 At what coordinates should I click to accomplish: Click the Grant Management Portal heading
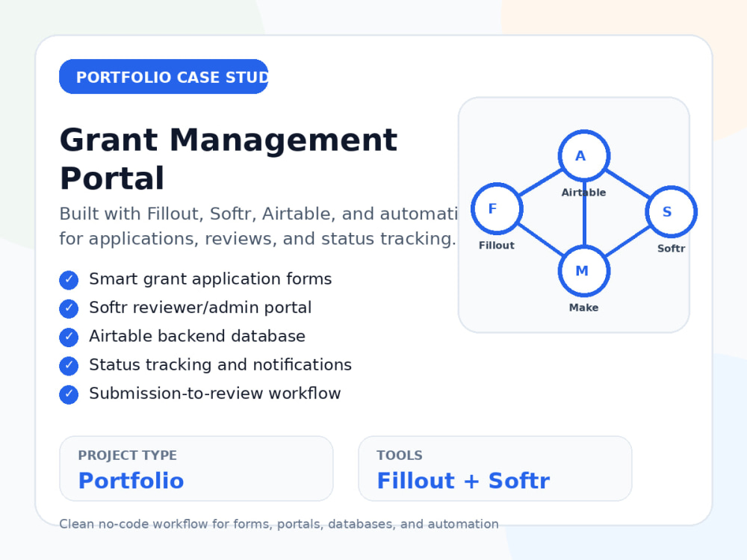[x=228, y=159]
